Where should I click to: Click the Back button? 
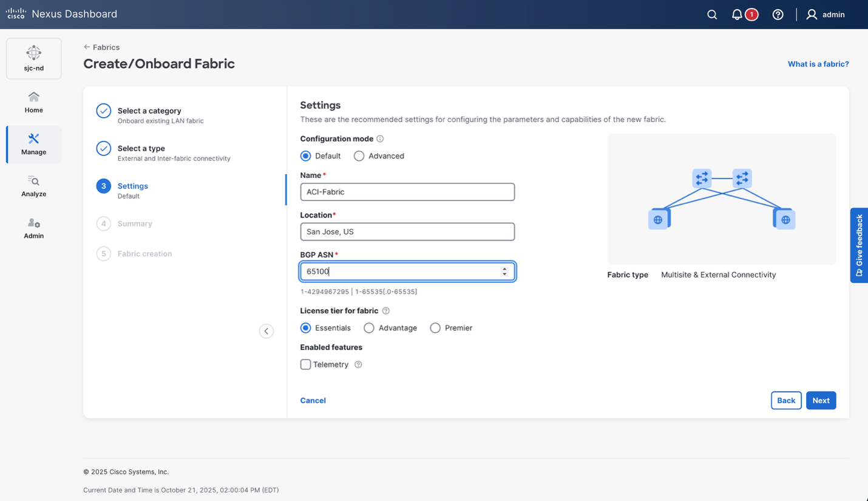[786, 400]
